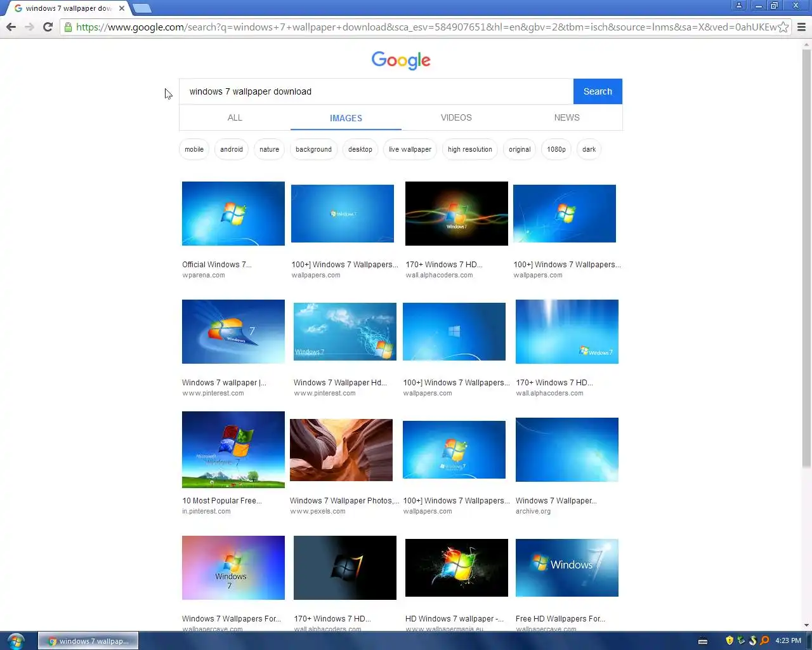Click the Search button
This screenshot has width=812, height=650.
click(x=598, y=91)
